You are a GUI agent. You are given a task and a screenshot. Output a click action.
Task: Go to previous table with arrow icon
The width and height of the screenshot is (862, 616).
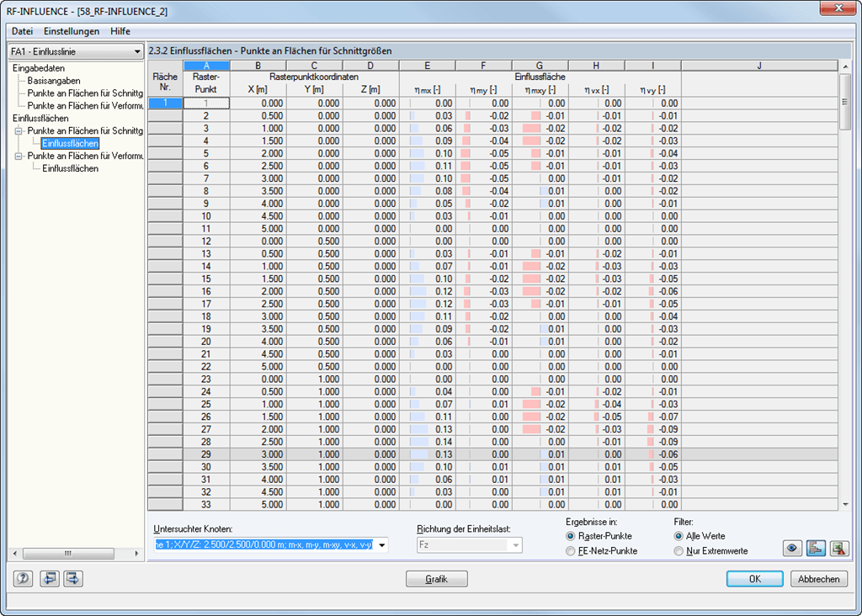(50, 579)
